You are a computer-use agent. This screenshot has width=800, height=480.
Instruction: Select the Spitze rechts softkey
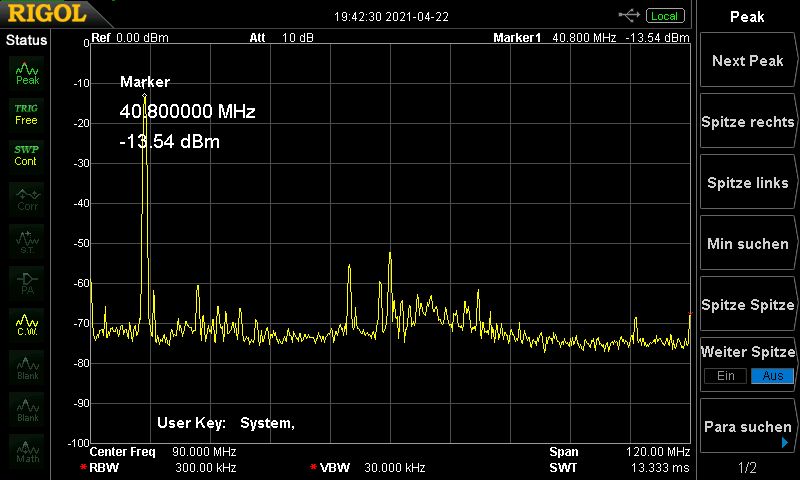click(747, 121)
